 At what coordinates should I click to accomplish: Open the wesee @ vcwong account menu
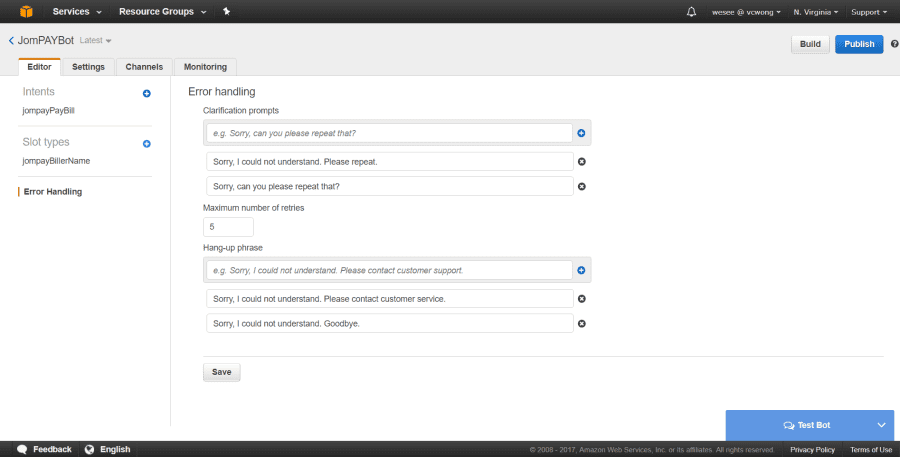pyautogui.click(x=746, y=12)
